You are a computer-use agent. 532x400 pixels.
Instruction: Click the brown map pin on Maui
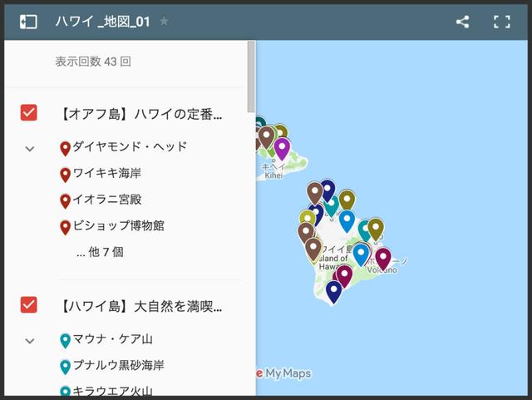tap(267, 137)
